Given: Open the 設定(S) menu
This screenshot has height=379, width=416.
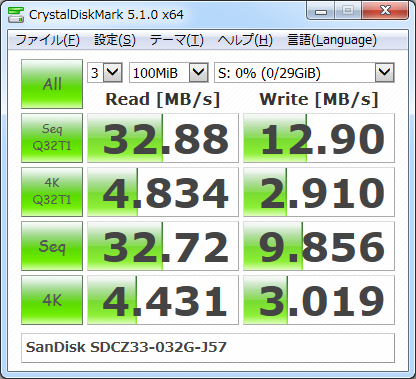Looking at the screenshot, I should point(115,40).
